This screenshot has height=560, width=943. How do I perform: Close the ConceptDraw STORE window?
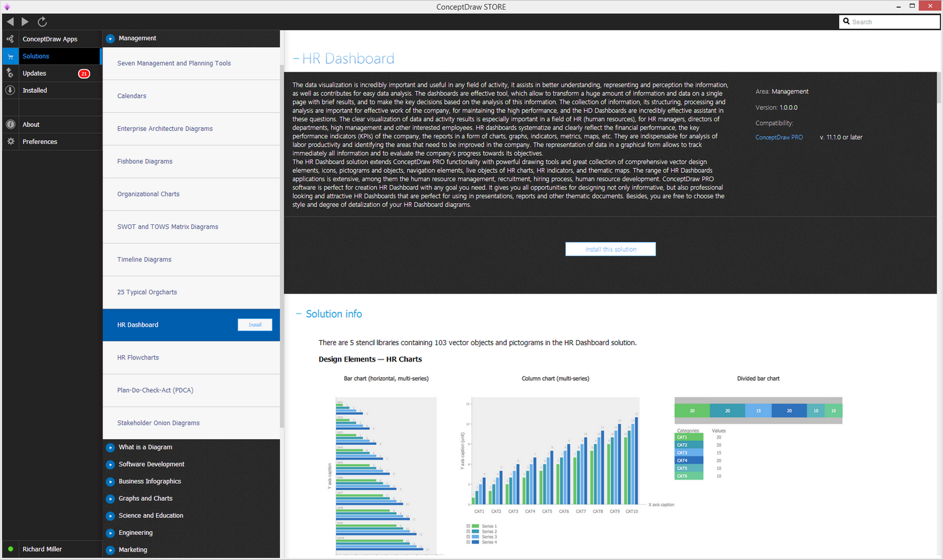pyautogui.click(x=930, y=6)
